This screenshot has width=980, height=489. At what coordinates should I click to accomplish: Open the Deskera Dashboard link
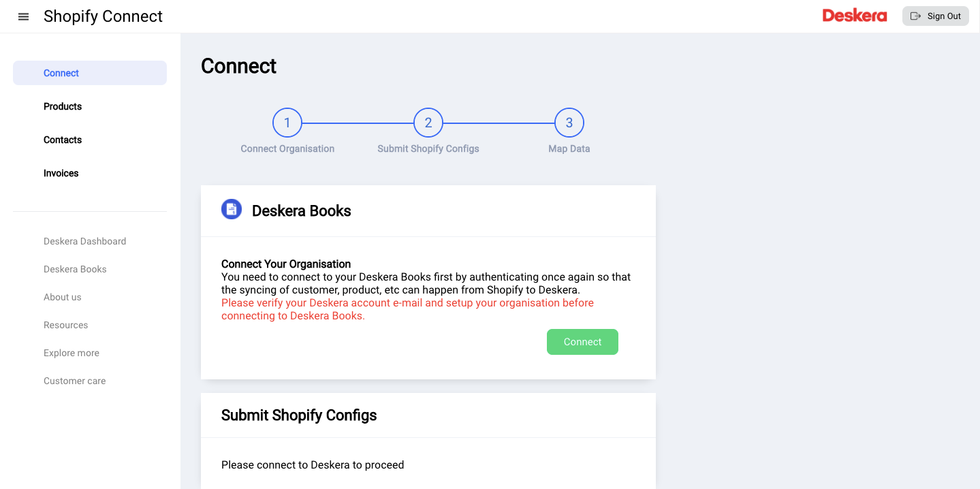(84, 241)
